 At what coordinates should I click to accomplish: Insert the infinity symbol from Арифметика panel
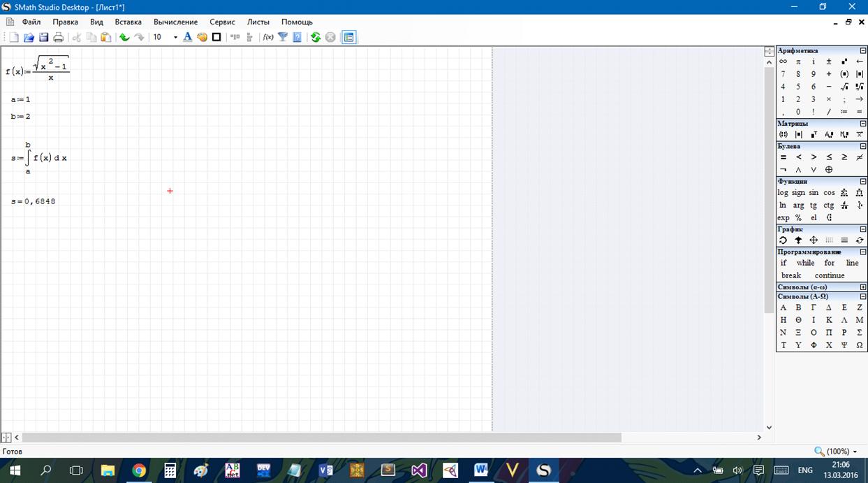(x=783, y=62)
